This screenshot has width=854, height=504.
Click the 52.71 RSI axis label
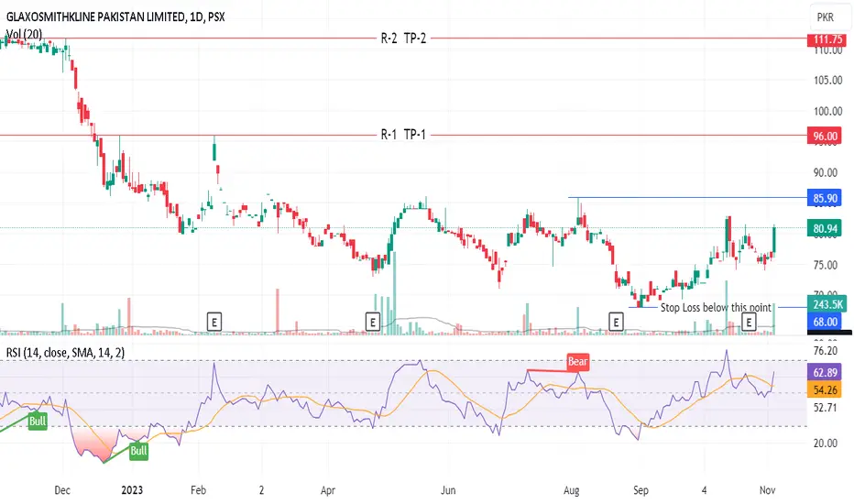[825, 407]
